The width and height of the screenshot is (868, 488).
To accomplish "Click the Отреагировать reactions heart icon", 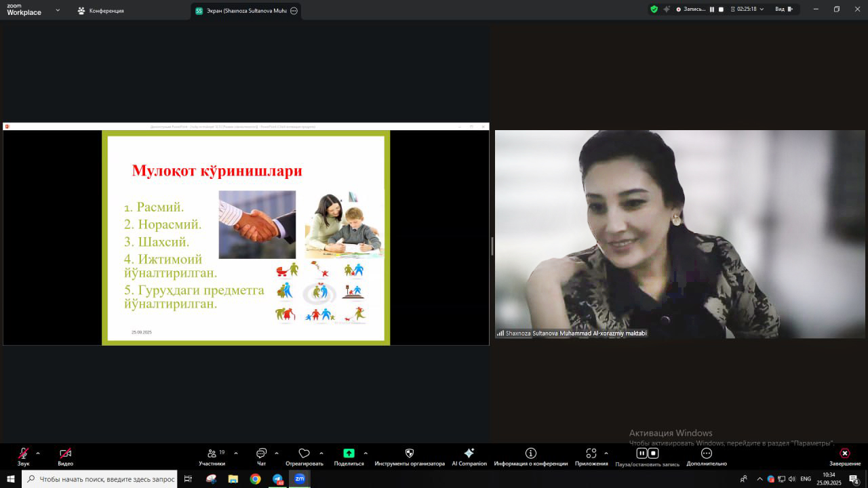I will coord(304,454).
